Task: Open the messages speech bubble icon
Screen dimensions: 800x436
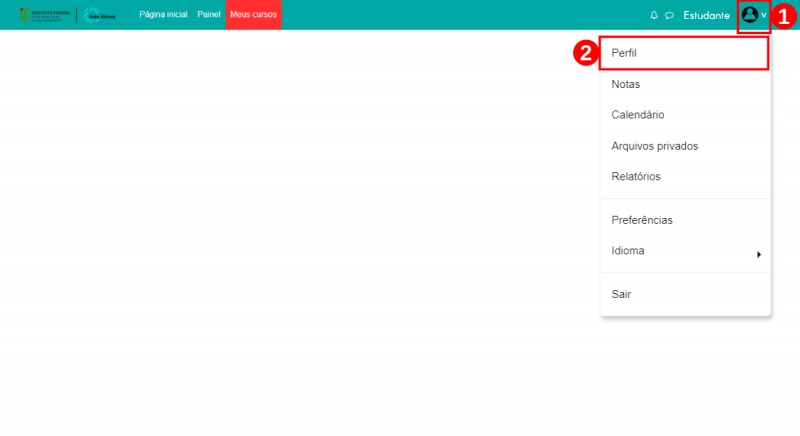Action: [669, 16]
